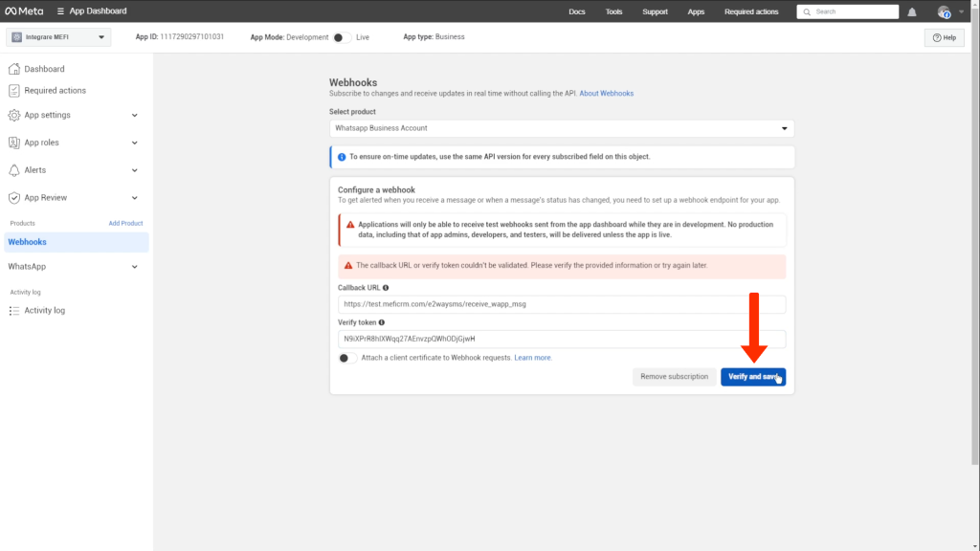Viewport: 980px width, 551px height.
Task: Click the Meta logo
Action: pyautogui.click(x=24, y=11)
